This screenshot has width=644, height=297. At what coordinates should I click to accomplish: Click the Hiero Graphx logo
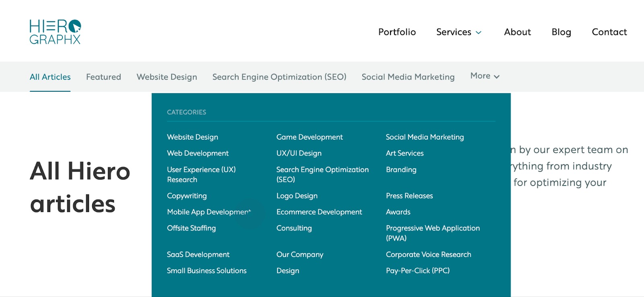pos(55,31)
